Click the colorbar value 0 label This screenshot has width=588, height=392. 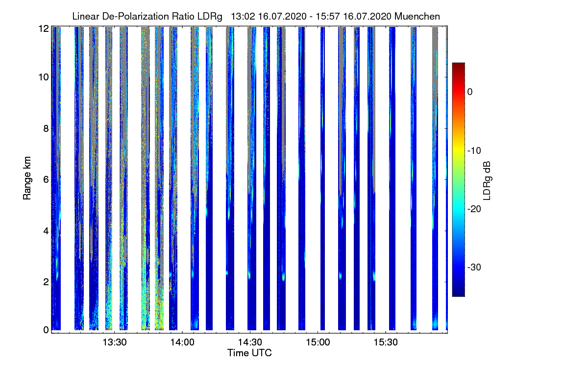coord(470,92)
